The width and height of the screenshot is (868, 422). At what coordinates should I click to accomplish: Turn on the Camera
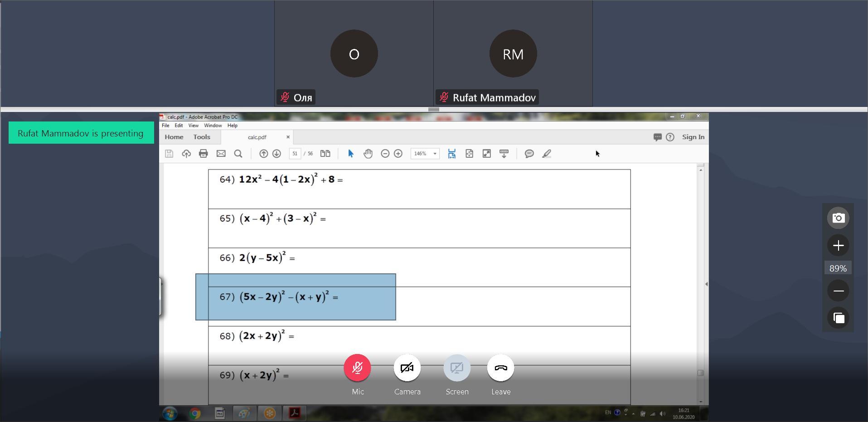pos(407,368)
